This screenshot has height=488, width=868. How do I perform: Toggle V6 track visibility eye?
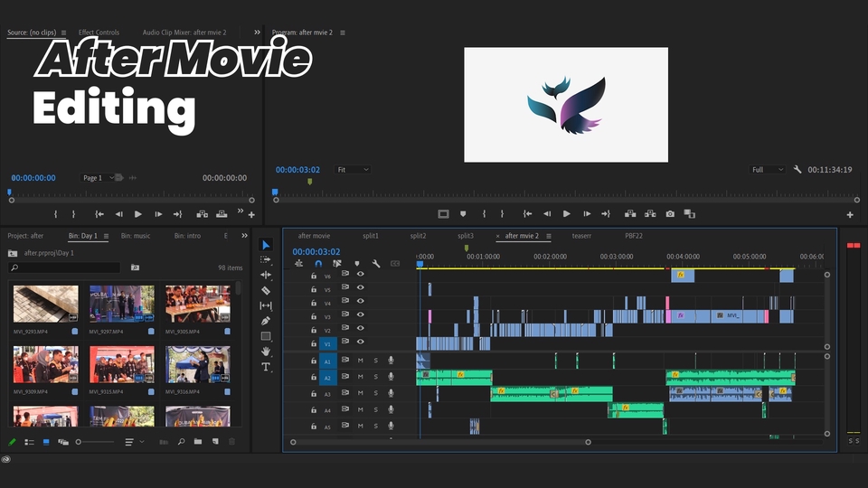(361, 274)
